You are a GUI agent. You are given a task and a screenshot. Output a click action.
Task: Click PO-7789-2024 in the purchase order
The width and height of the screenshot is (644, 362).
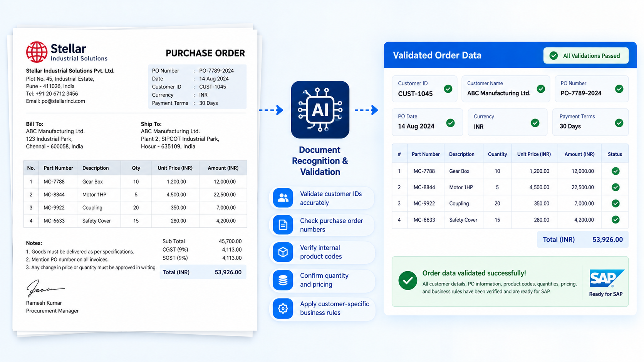(216, 71)
